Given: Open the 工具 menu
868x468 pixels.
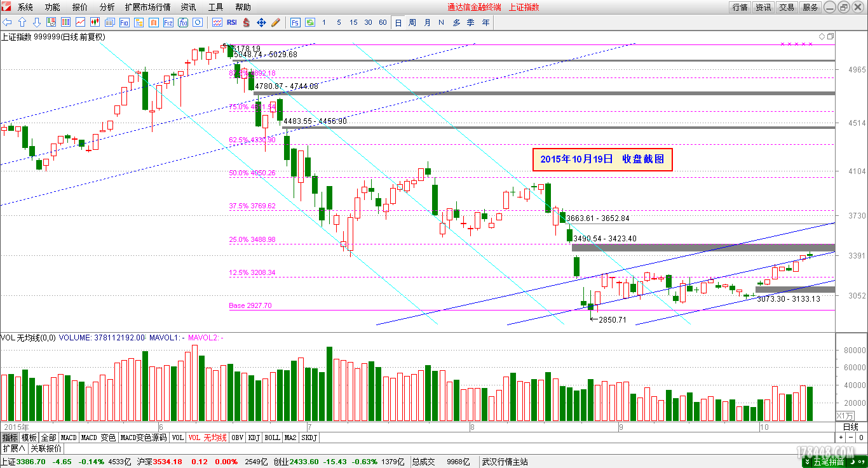Looking at the screenshot, I should (216, 7).
